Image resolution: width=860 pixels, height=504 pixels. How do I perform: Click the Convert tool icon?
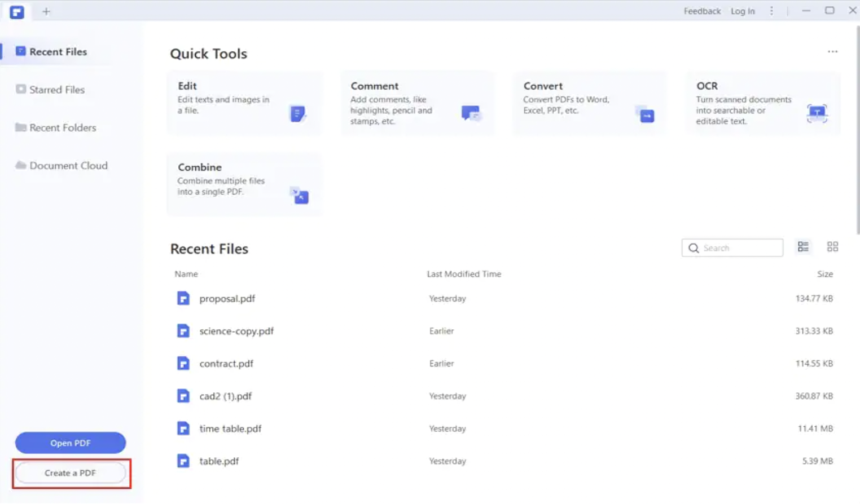coord(644,114)
